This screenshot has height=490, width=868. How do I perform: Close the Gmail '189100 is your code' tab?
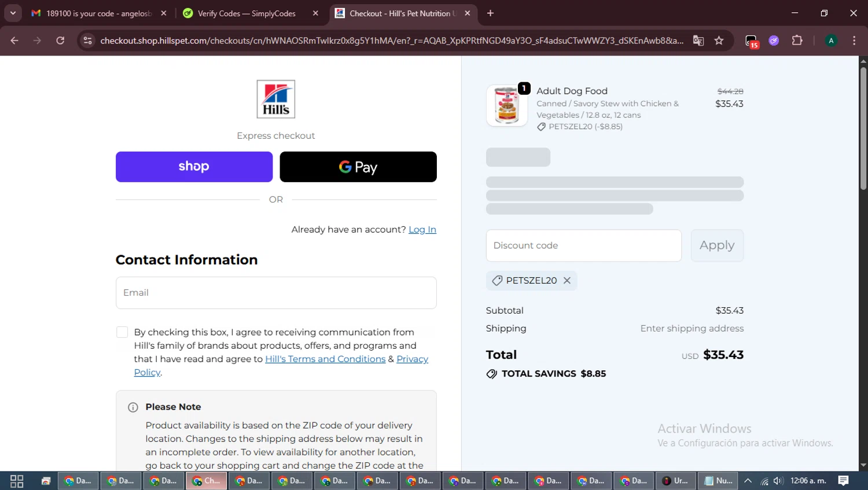pos(164,13)
